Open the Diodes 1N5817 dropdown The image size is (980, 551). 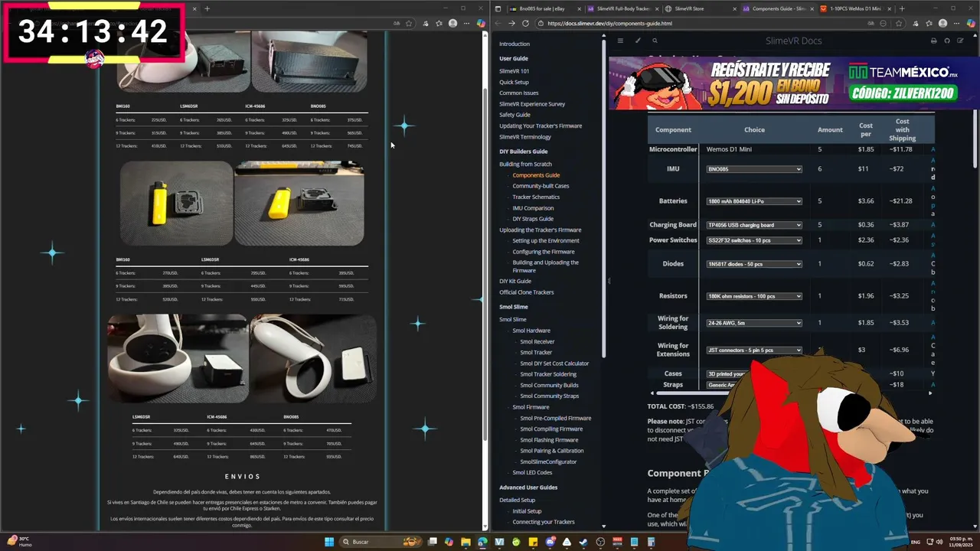pyautogui.click(x=754, y=264)
